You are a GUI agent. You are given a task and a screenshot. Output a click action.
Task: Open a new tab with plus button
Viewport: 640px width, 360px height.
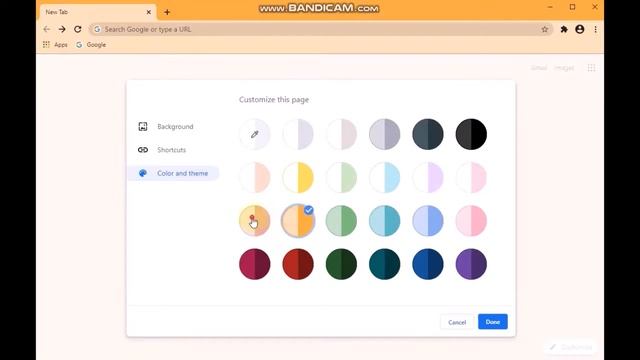pyautogui.click(x=167, y=12)
